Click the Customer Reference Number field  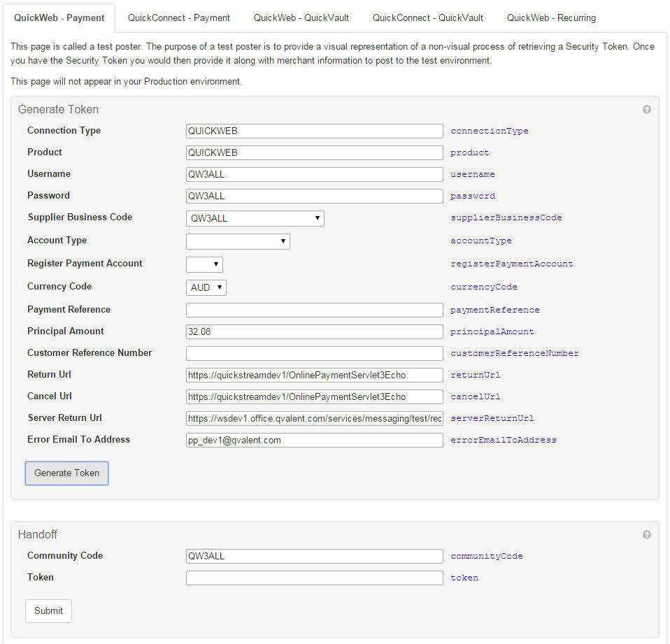pyautogui.click(x=314, y=353)
